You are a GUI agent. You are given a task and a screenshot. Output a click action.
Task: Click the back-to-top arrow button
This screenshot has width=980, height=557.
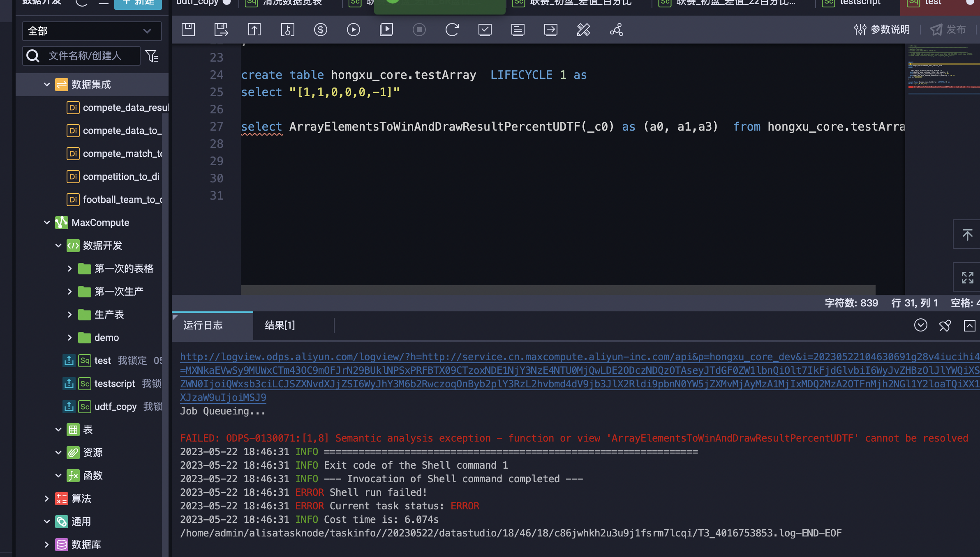[x=967, y=235]
